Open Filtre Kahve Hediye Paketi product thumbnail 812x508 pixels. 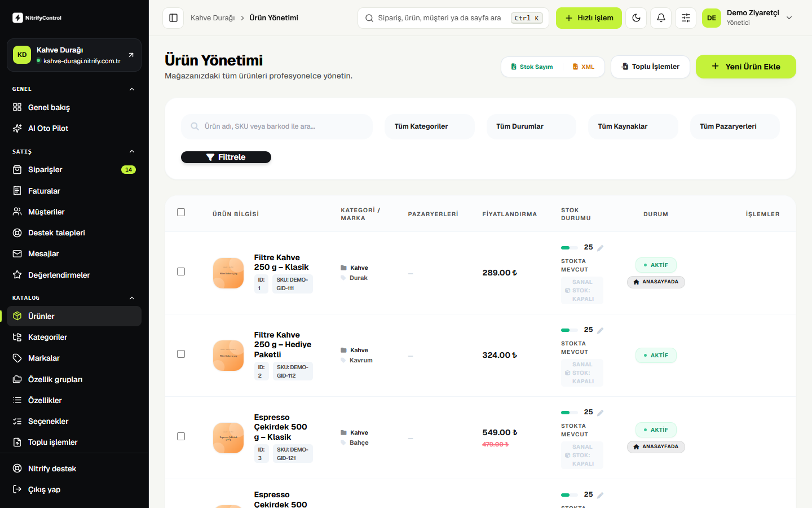click(x=228, y=356)
